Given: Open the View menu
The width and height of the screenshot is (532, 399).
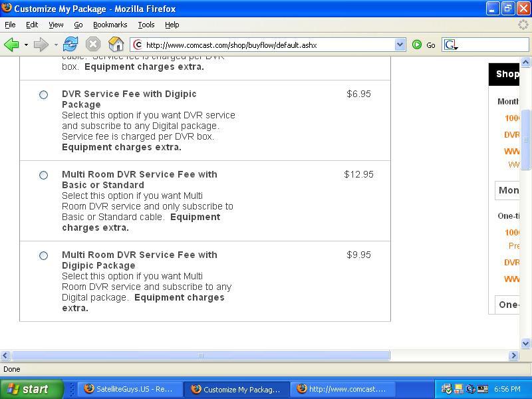Looking at the screenshot, I should click(x=56, y=25).
